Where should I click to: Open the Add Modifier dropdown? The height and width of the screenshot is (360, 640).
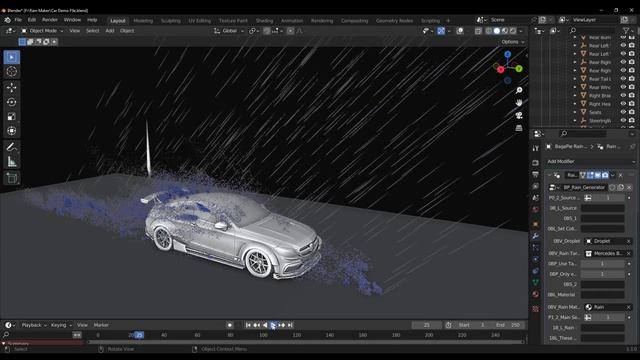590,162
